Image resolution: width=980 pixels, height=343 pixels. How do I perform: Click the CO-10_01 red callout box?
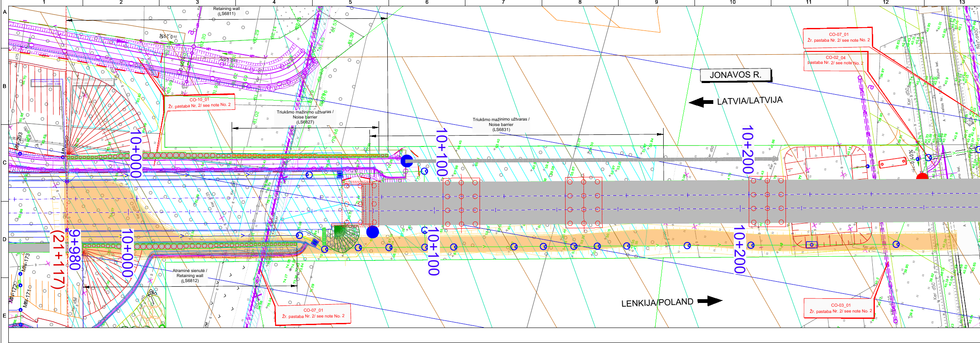200,103
